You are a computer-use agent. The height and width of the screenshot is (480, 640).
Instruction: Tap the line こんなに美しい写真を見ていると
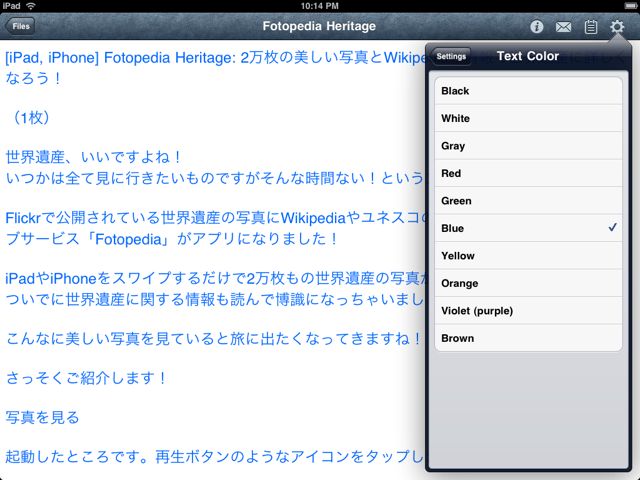click(214, 338)
